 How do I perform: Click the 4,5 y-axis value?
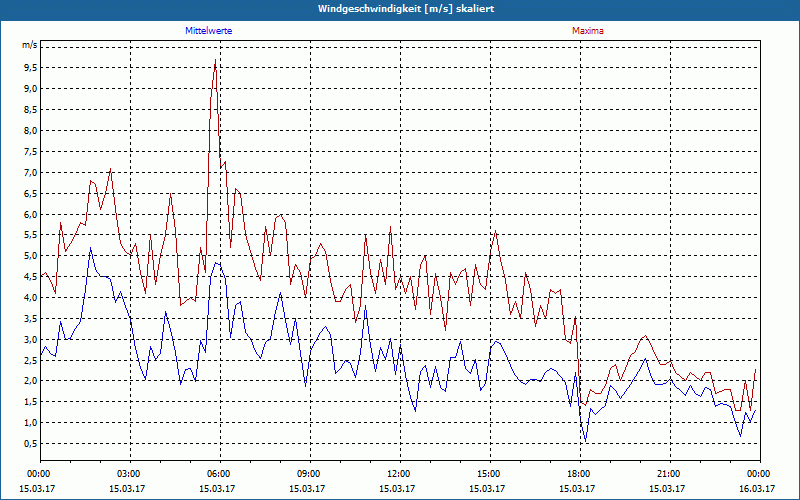pos(31,277)
